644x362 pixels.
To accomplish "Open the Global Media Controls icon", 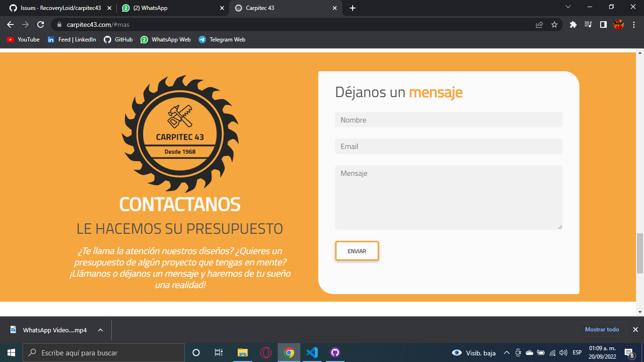I will [588, 24].
